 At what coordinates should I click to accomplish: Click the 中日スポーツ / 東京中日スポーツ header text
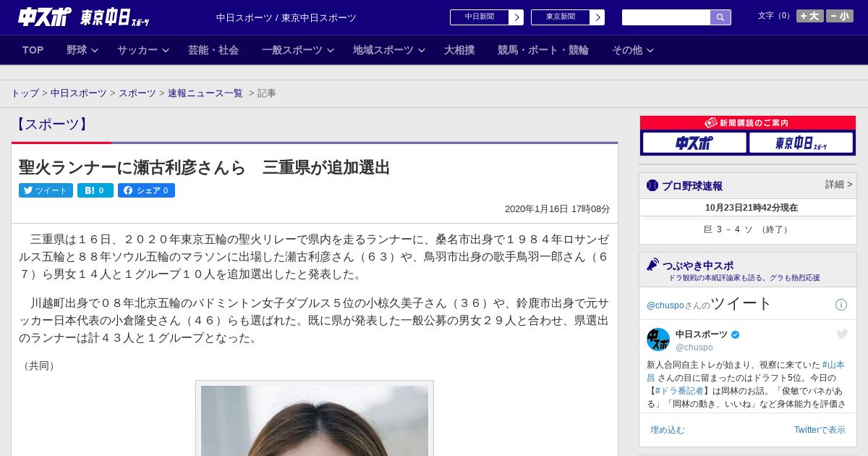click(x=286, y=17)
